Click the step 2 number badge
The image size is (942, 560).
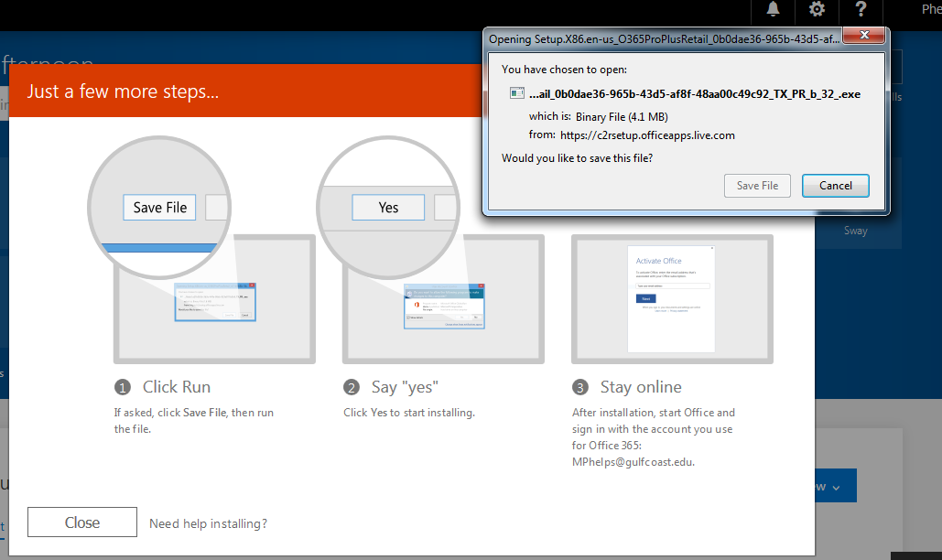tap(351, 387)
